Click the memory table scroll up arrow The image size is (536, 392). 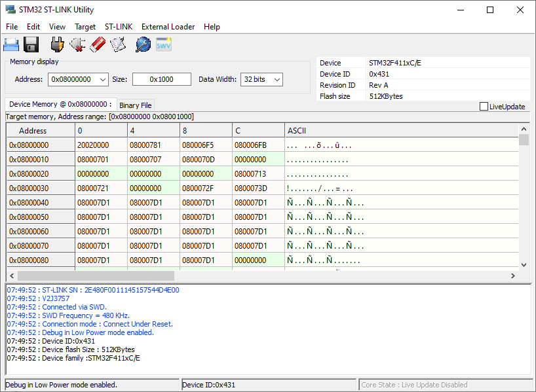coord(524,129)
